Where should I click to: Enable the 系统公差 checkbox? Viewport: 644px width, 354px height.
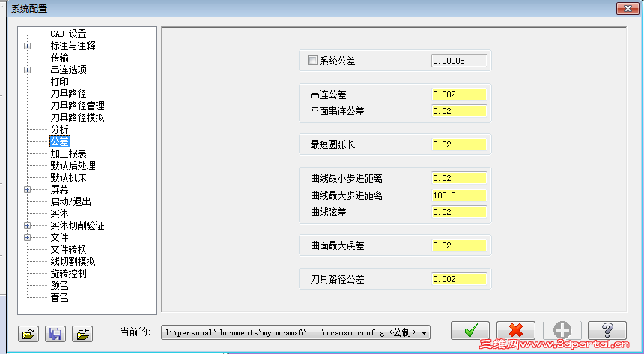click(x=312, y=61)
